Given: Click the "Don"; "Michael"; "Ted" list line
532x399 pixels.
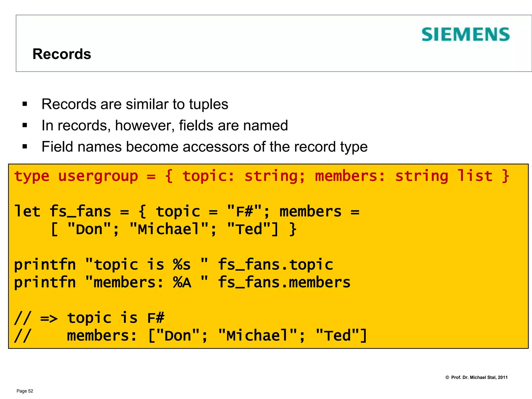Looking at the screenshot, I should 173,229.
